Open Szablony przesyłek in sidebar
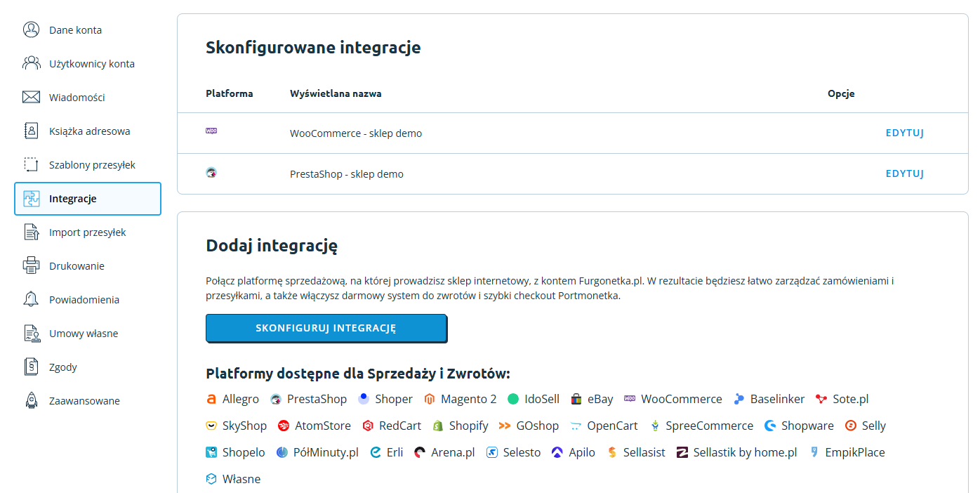The width and height of the screenshot is (980, 493). click(92, 165)
